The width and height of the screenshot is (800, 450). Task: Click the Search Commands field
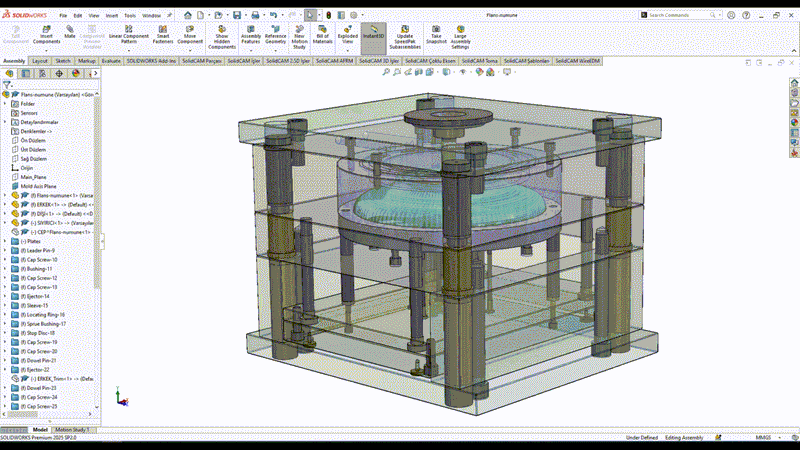(679, 15)
